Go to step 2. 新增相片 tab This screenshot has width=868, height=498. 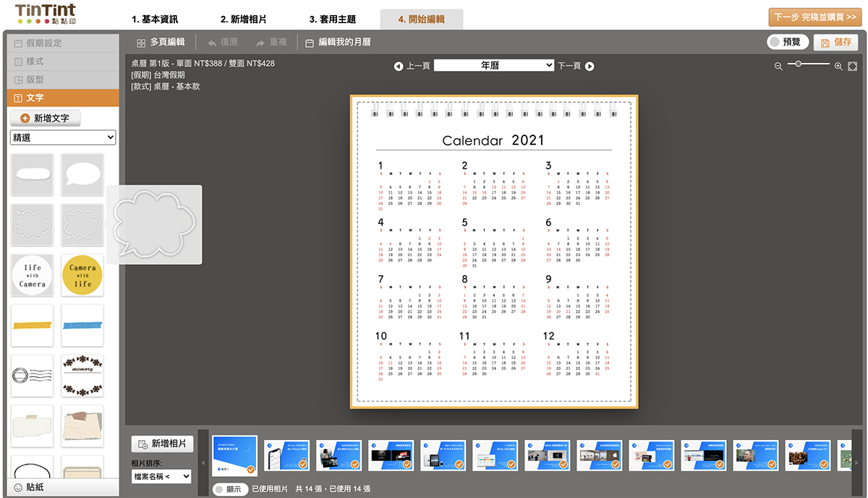click(x=243, y=20)
